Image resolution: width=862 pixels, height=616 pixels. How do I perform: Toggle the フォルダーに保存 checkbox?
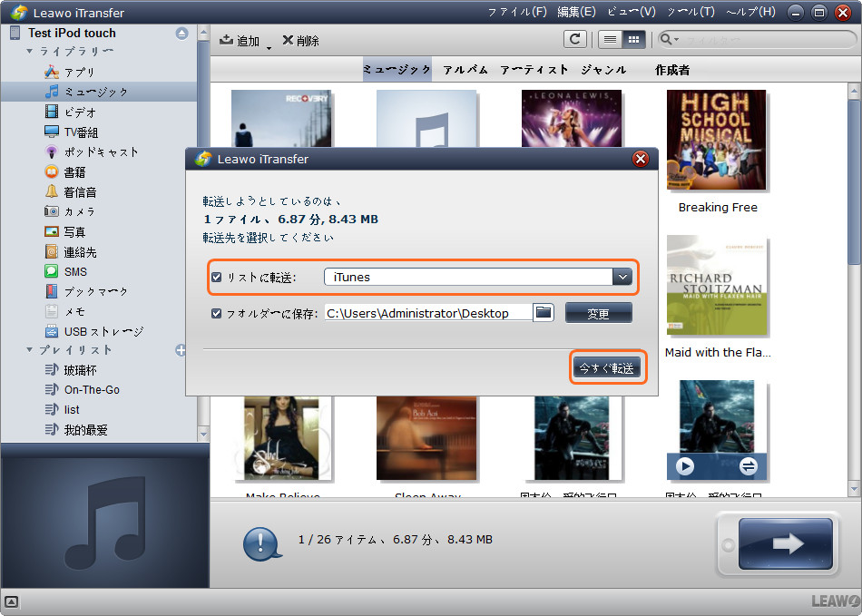click(217, 313)
